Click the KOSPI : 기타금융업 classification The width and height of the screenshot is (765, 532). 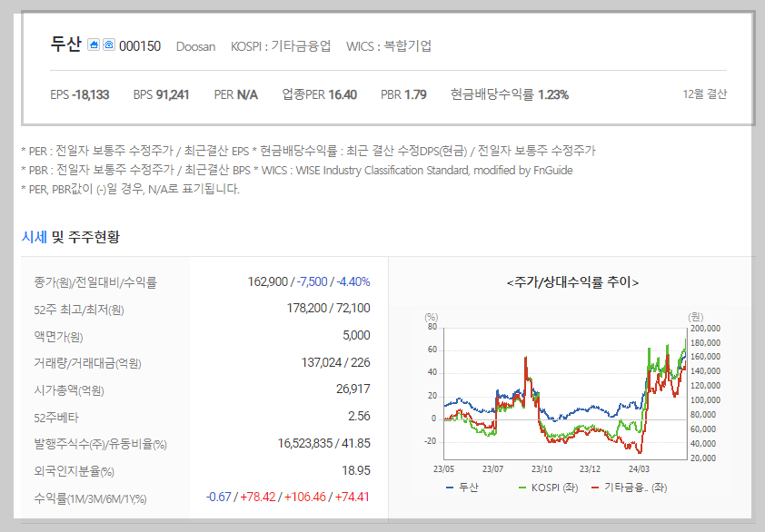(281, 46)
